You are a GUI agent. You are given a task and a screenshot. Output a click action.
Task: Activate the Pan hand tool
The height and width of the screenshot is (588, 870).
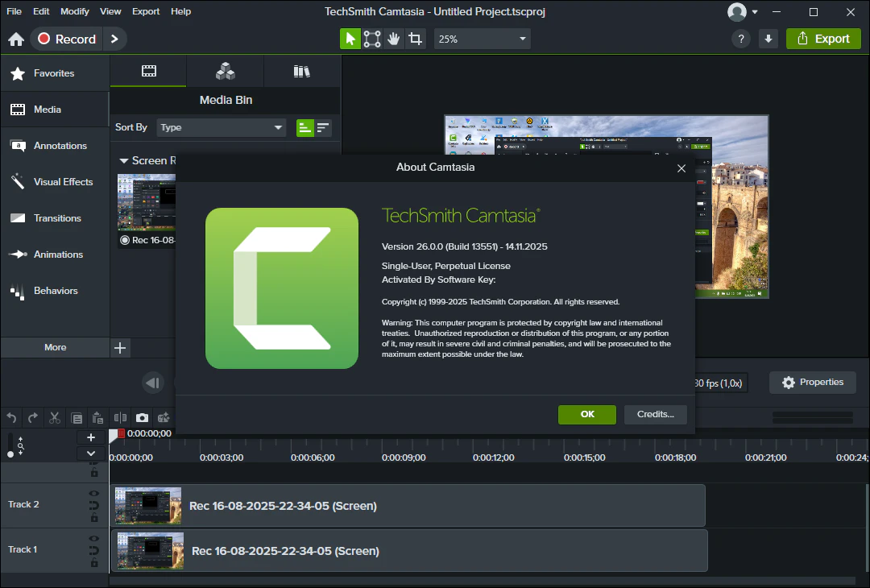tap(393, 39)
